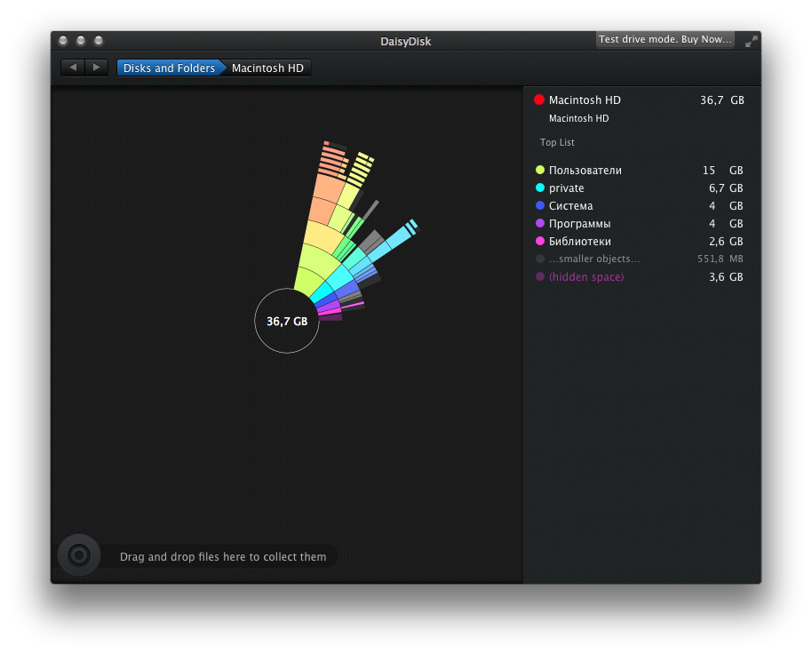Image resolution: width=812 pixels, height=654 pixels.
Task: Click the hidden space entry
Action: (586, 277)
